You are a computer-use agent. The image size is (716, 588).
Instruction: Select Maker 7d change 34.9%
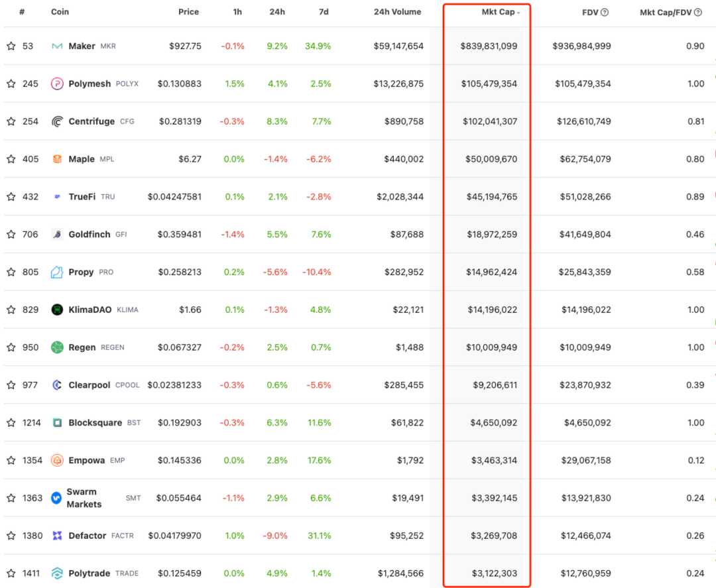318,46
